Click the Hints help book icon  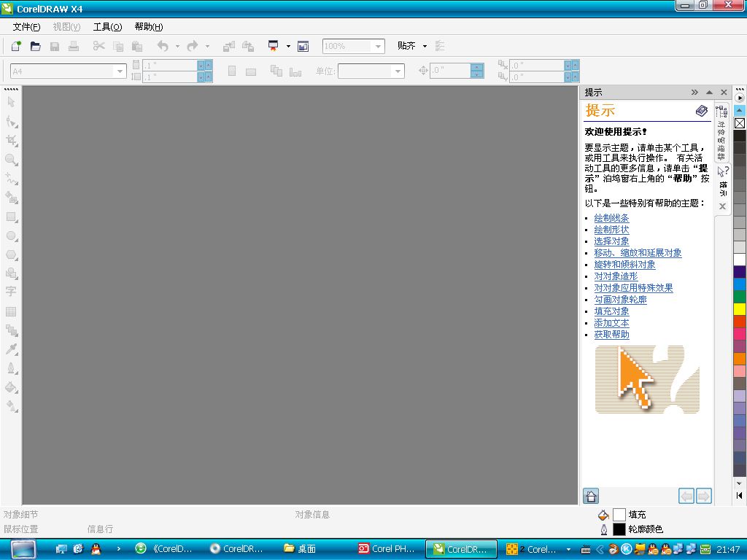(702, 111)
